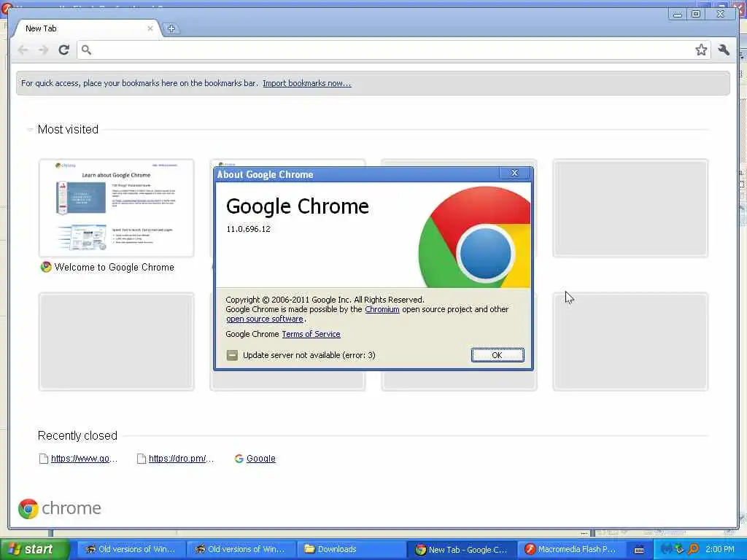Open Welcome to Google Chrome thumbnail

[x=116, y=208]
